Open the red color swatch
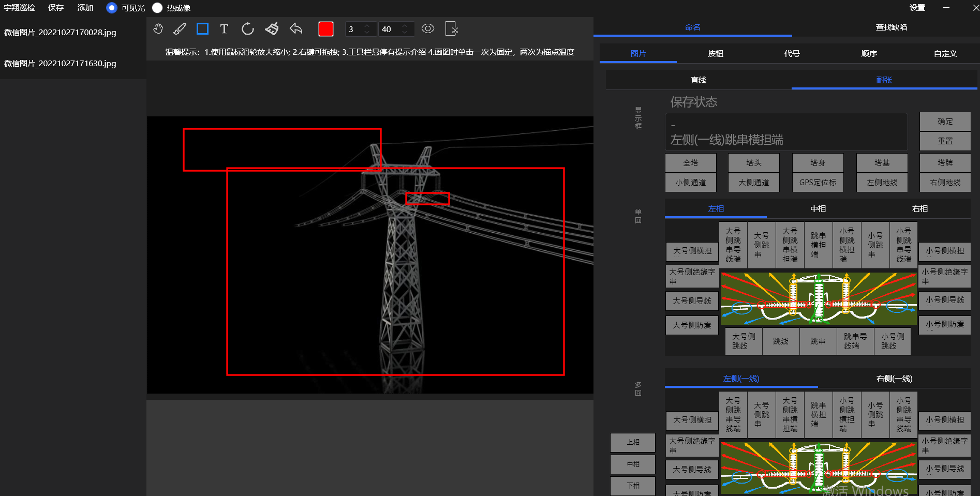Image resolution: width=980 pixels, height=496 pixels. click(326, 29)
